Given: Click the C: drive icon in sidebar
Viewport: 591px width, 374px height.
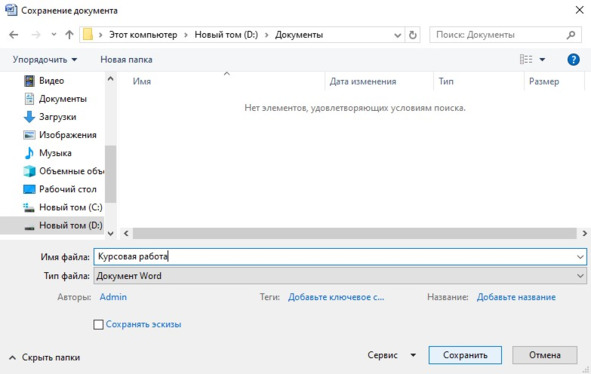Looking at the screenshot, I should point(29,207).
